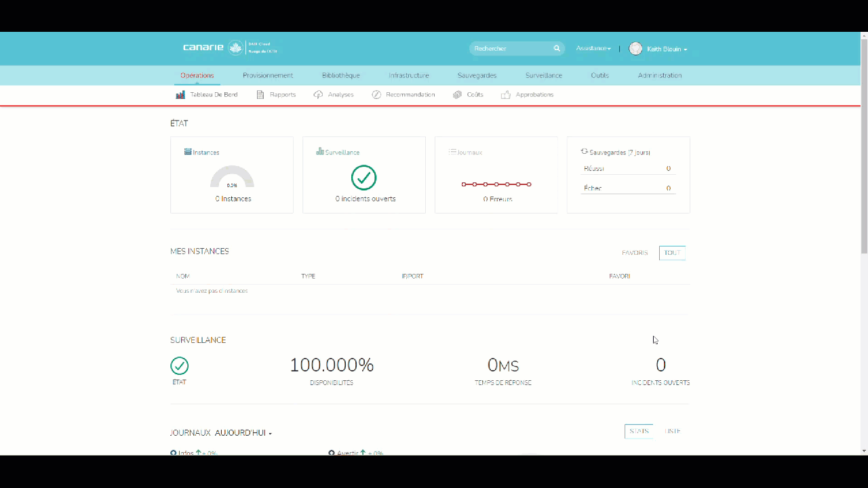
Task: Click the Tableau De Bord chart icon
Action: point(180,95)
